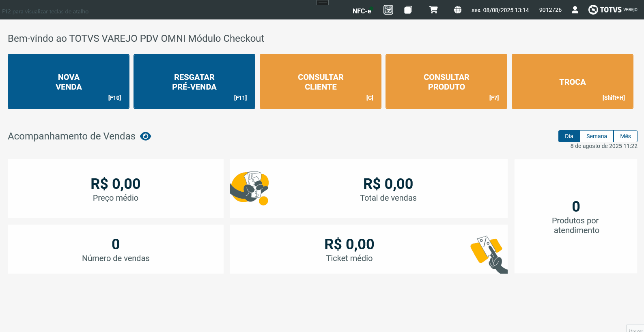Toggle sales visibility eye icon
The height and width of the screenshot is (332, 644).
146,136
